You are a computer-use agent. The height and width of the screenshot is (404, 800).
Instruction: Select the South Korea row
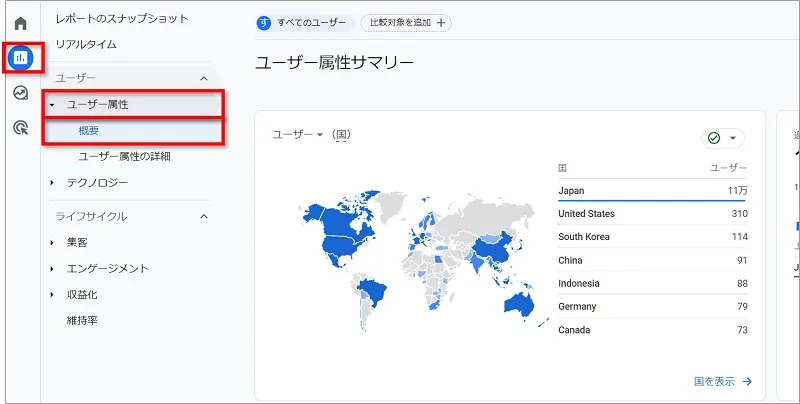coord(653,237)
